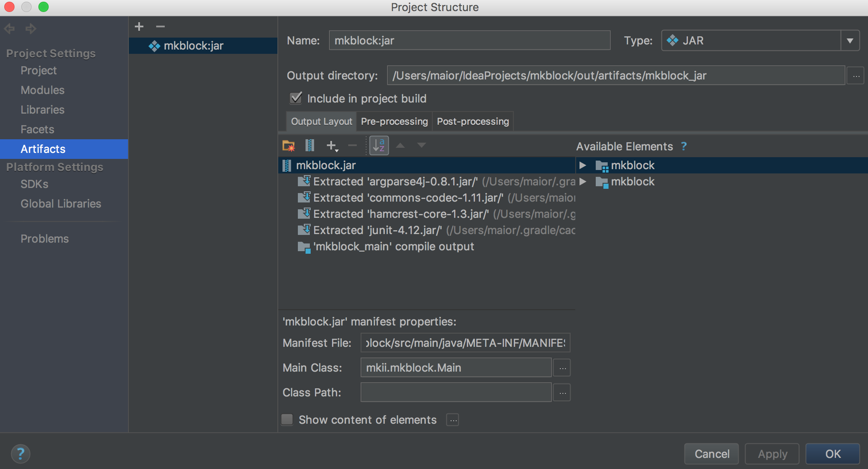Expand the first mkblock available element
Screen dimensions: 868x469
click(x=583, y=165)
